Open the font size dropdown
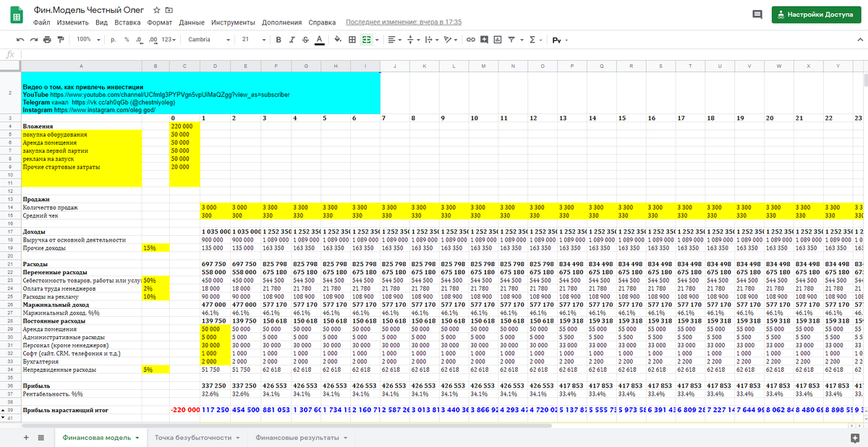The height and width of the screenshot is (447, 868). point(252,40)
